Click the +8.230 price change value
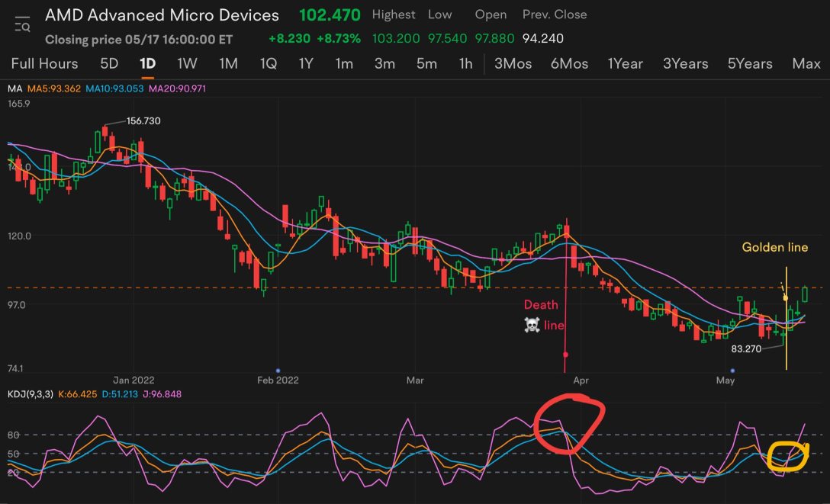 290,39
